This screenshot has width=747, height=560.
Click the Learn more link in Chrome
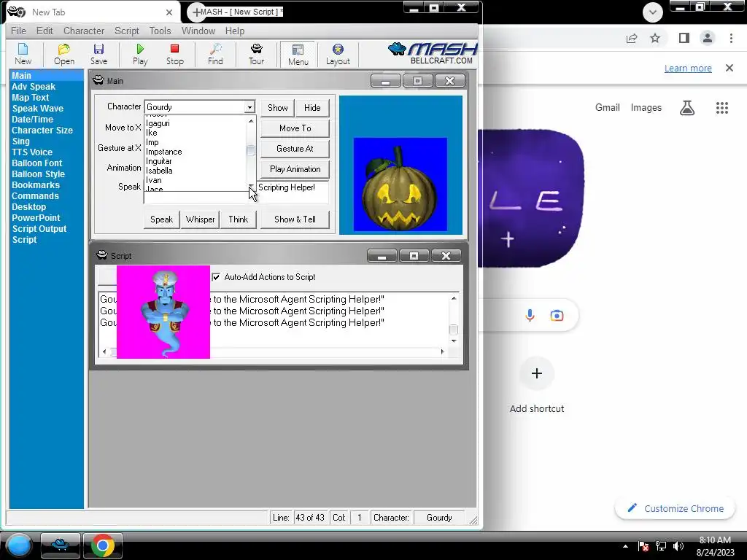[688, 68]
